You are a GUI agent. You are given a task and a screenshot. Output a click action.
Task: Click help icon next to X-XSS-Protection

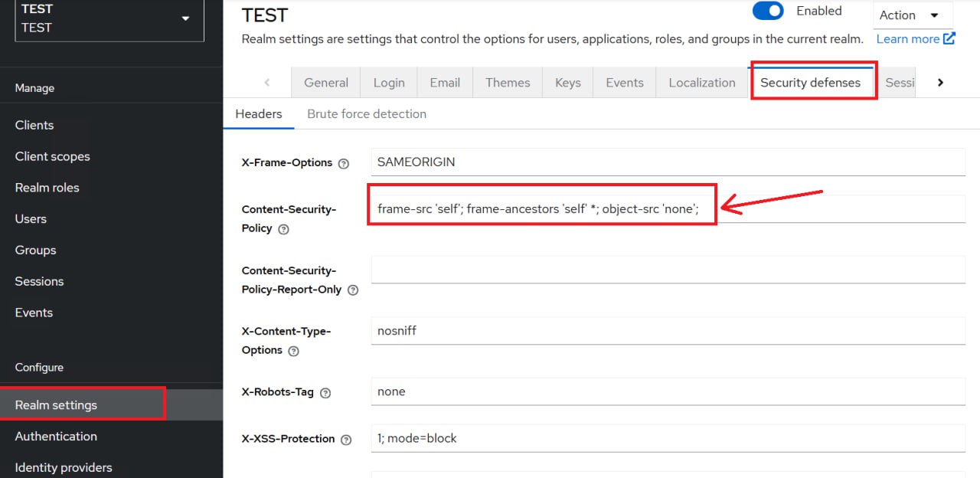click(346, 440)
